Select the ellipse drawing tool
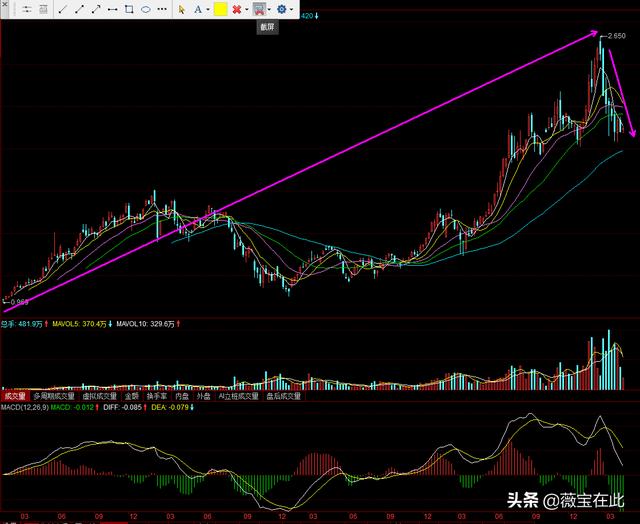 tap(146, 9)
